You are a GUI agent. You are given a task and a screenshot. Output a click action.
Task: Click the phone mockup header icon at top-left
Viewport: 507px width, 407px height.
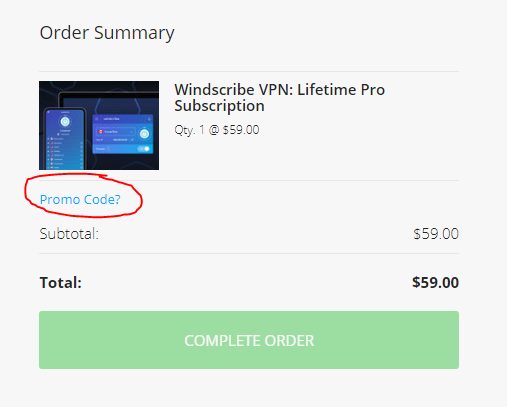pyautogui.click(x=48, y=112)
